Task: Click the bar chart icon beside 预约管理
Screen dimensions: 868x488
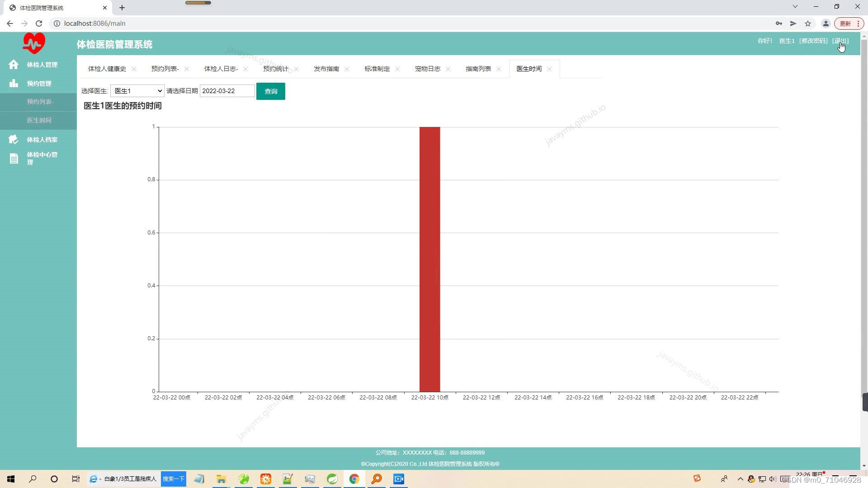Action: (14, 84)
